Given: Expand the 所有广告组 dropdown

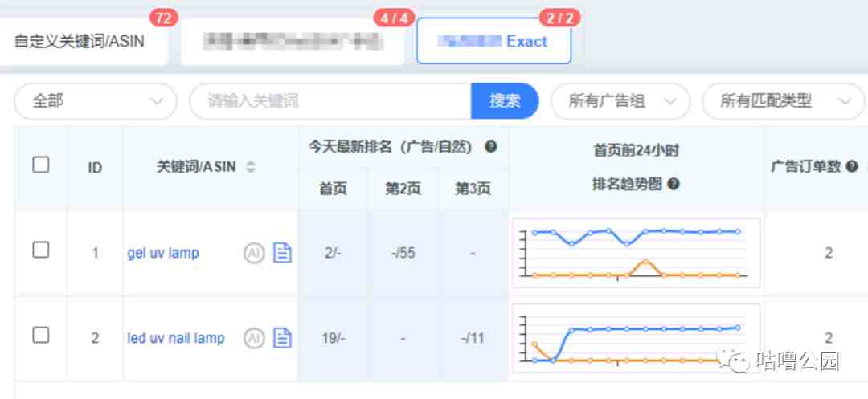Looking at the screenshot, I should point(620,101).
